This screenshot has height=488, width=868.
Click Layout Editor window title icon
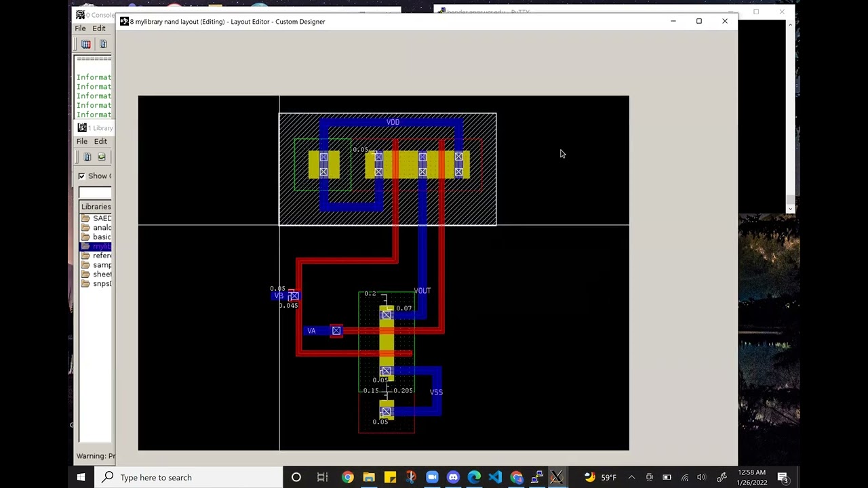(124, 22)
